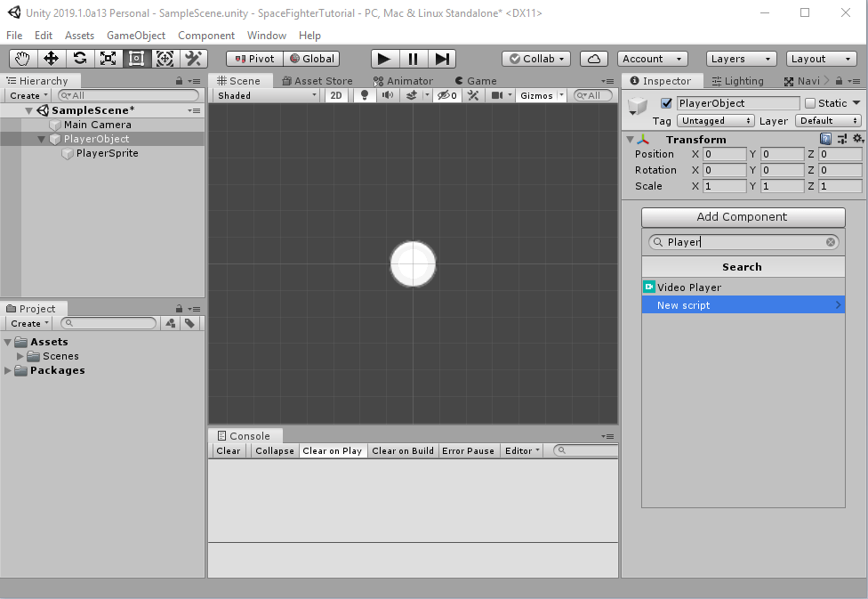
Task: Select the Move tool
Action: click(x=51, y=58)
